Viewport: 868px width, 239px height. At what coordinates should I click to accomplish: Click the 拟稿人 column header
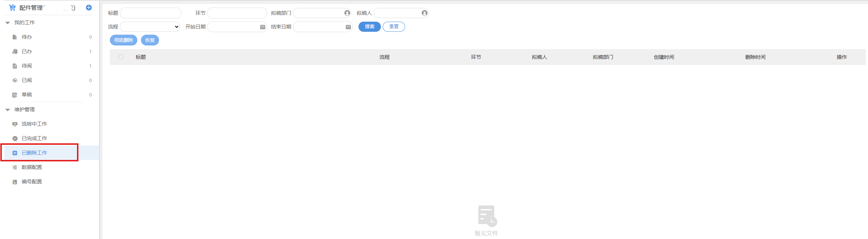(x=540, y=57)
